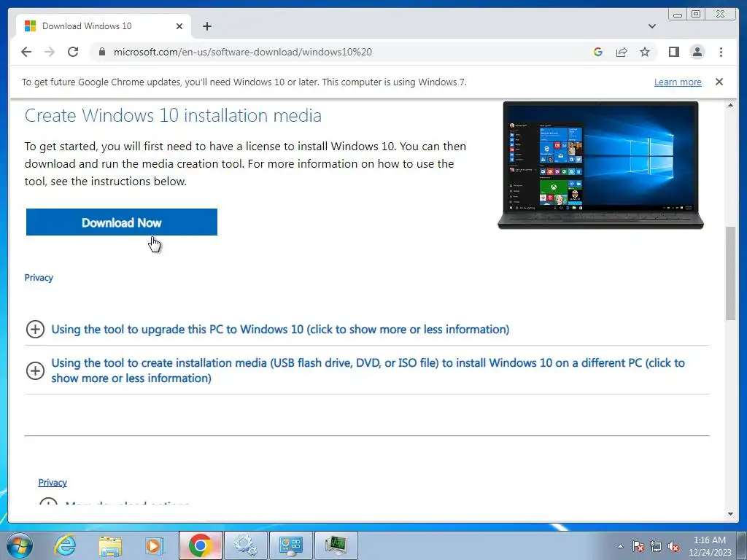Open the Learn more link
Image resolution: width=747 pixels, height=560 pixels.
(678, 82)
